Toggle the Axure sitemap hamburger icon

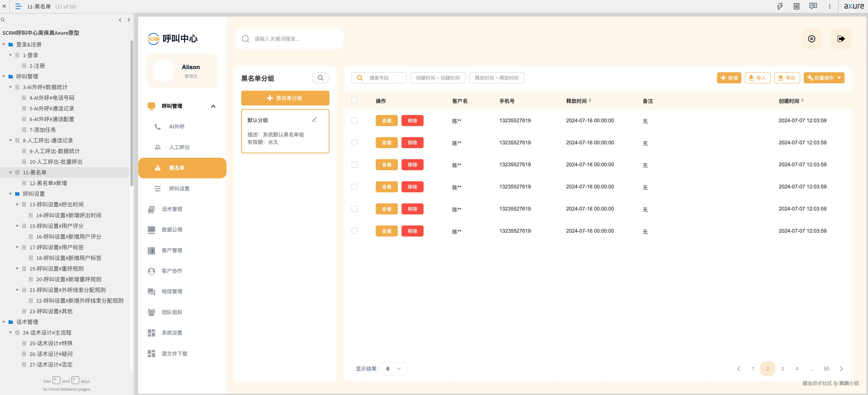point(19,6)
